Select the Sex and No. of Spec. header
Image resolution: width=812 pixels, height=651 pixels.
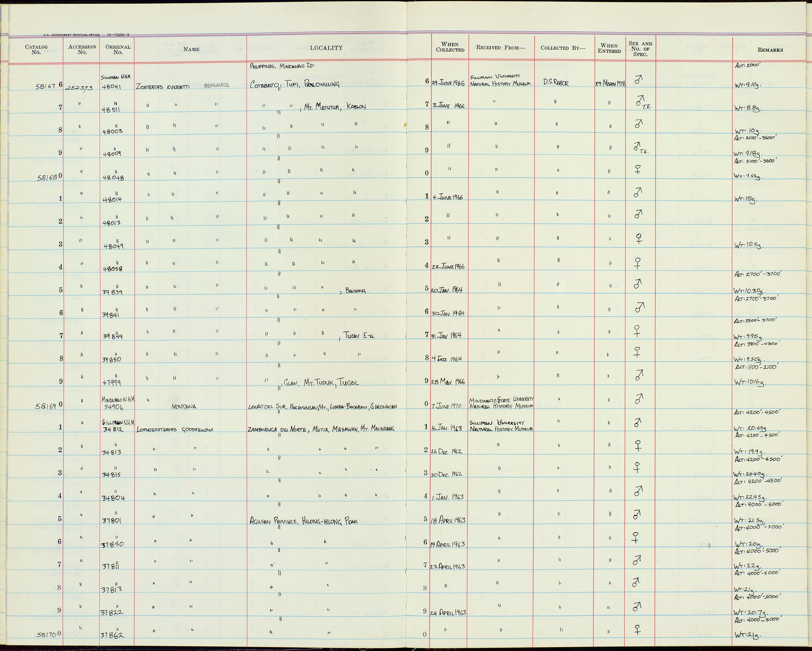[x=640, y=49]
